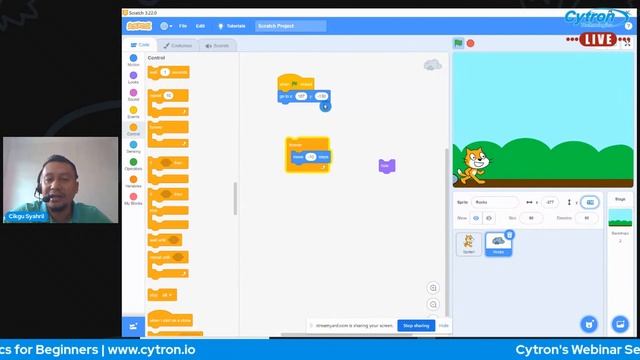Select the Looks block category
Viewport: 640px width, 360px height.
point(133,78)
